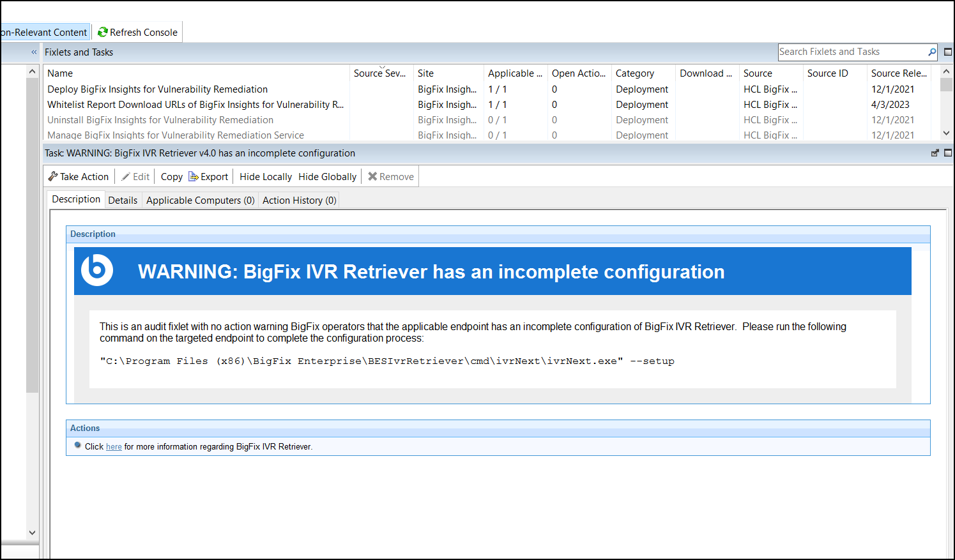Select "Uninstall BigFix Insights for Vulnerability Remediation" row
Viewport: 955px width, 560px height.
pyautogui.click(x=489, y=120)
